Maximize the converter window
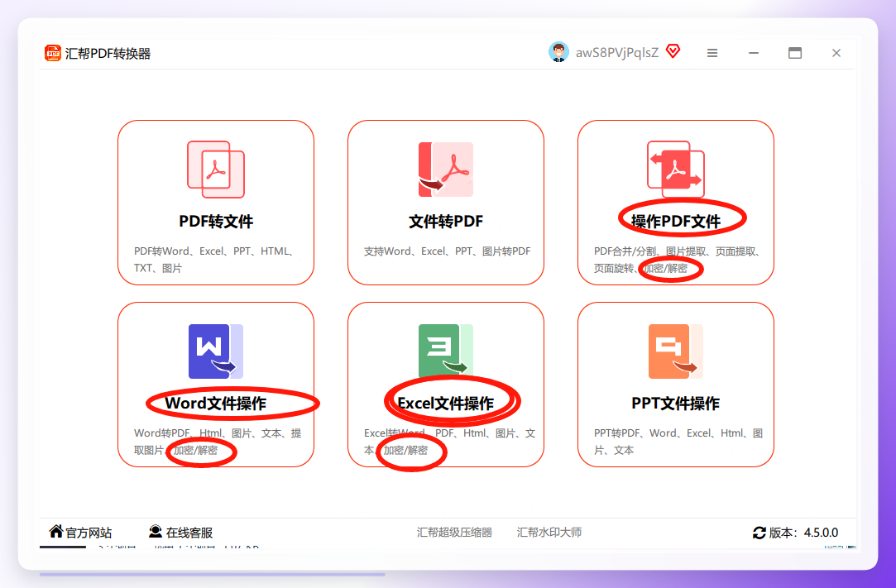 [x=795, y=53]
